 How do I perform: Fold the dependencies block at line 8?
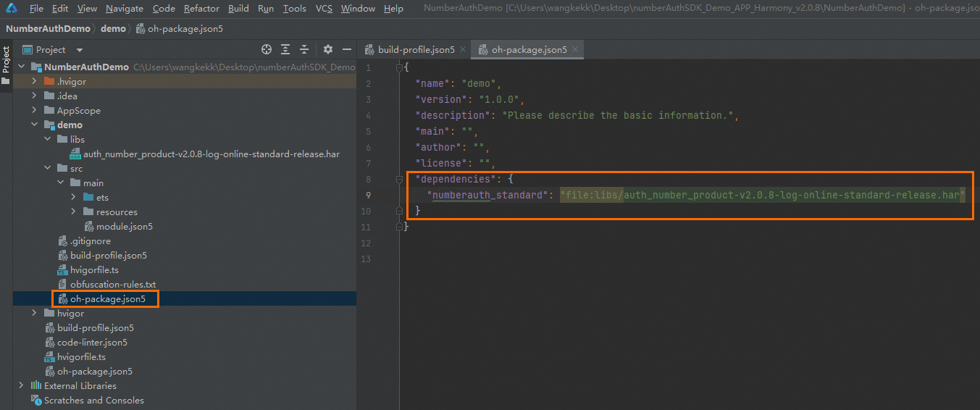(x=399, y=179)
